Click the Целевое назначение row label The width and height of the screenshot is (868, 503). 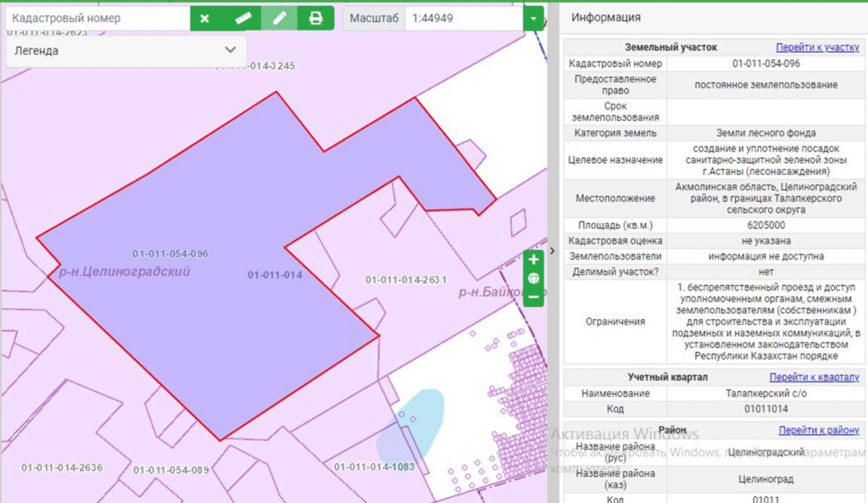click(615, 160)
